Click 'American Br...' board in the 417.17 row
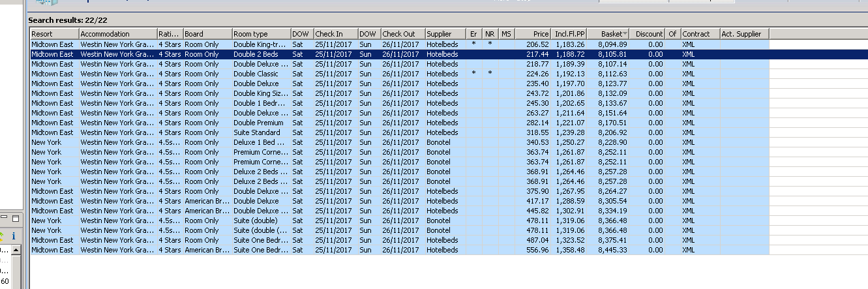 207,201
